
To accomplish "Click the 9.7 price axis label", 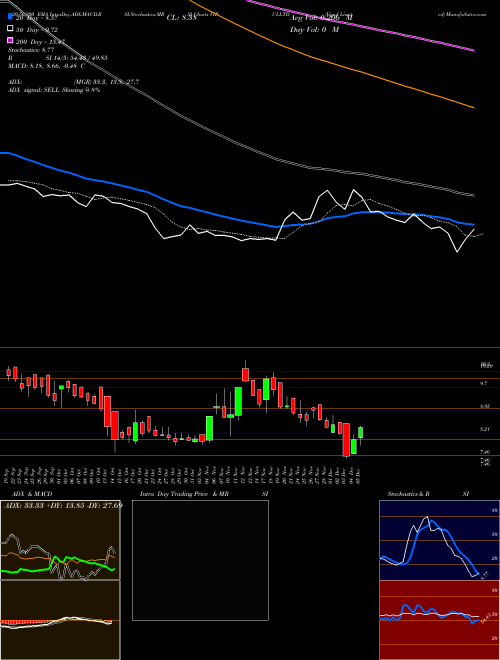I will point(484,383).
